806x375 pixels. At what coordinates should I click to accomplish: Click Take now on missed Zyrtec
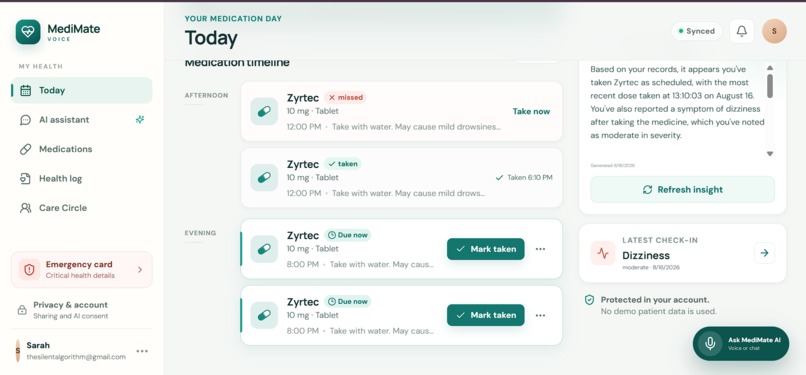[x=531, y=111]
